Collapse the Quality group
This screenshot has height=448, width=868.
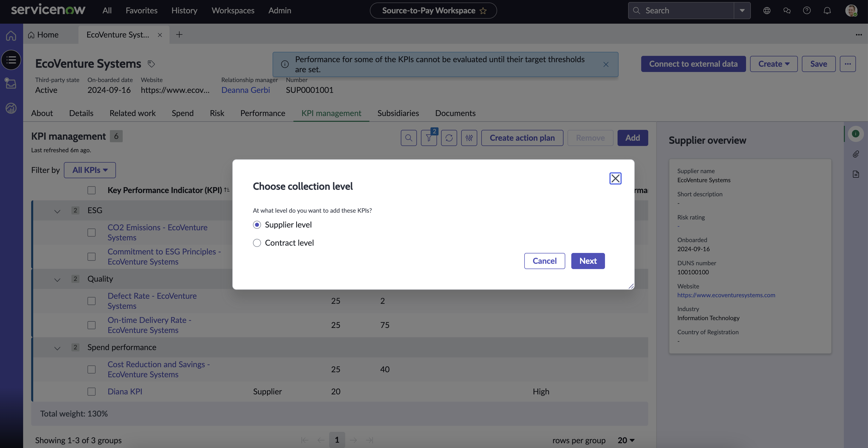(57, 280)
